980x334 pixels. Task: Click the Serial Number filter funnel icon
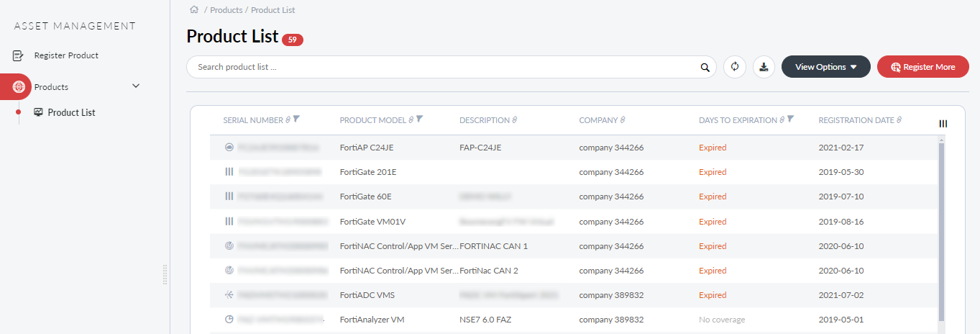pos(296,119)
